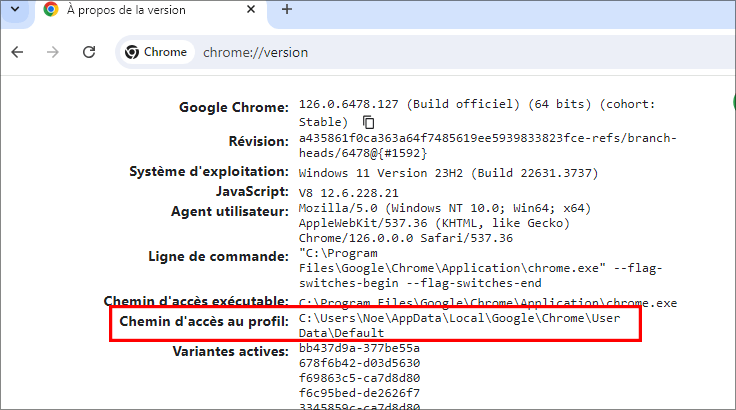Viewport: 736px width, 410px height.
Task: Select the variant "f69863c5-ca7d8d80"
Action: (359, 378)
